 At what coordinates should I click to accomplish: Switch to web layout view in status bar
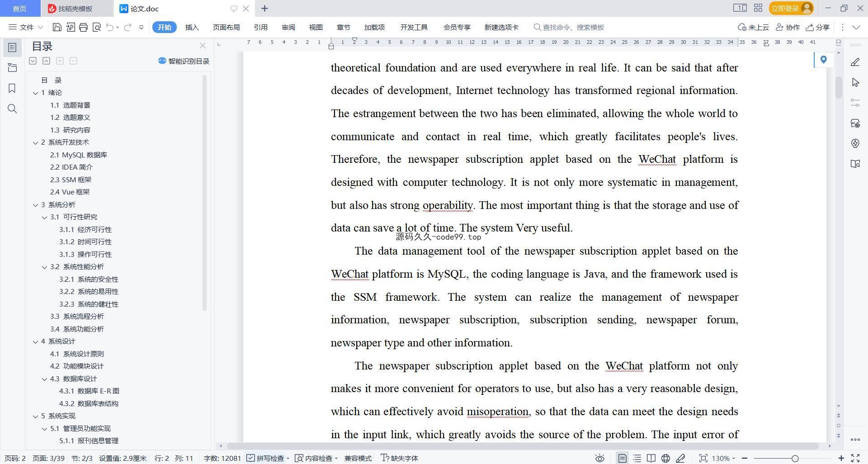tap(665, 458)
